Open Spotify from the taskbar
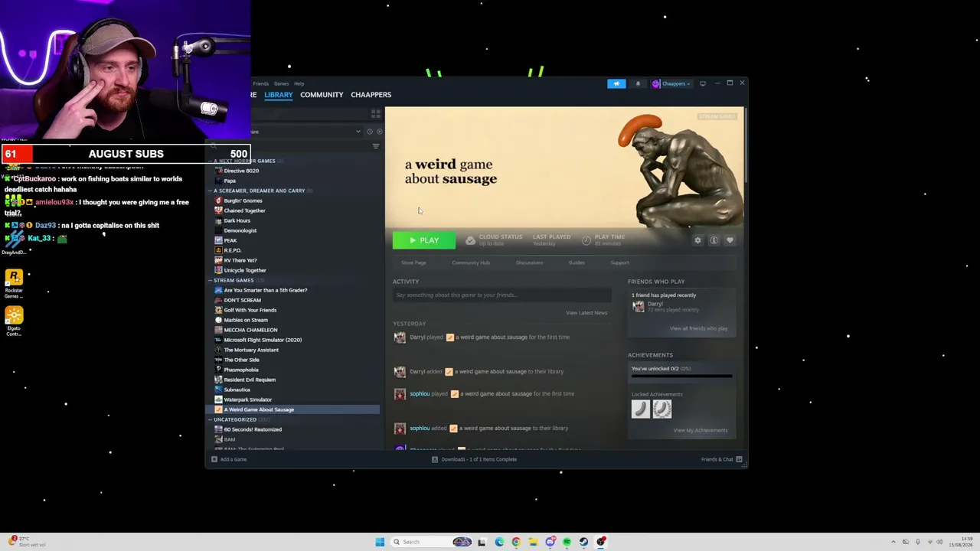 point(567,542)
